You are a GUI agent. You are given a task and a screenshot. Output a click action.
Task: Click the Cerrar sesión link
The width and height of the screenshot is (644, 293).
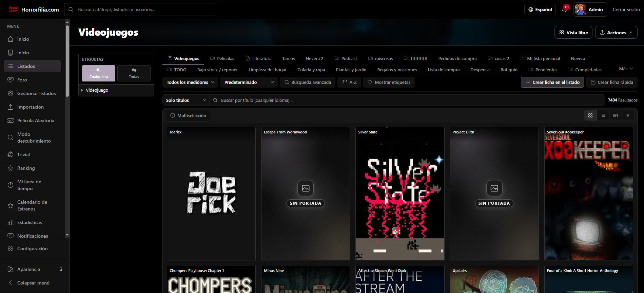pyautogui.click(x=626, y=10)
